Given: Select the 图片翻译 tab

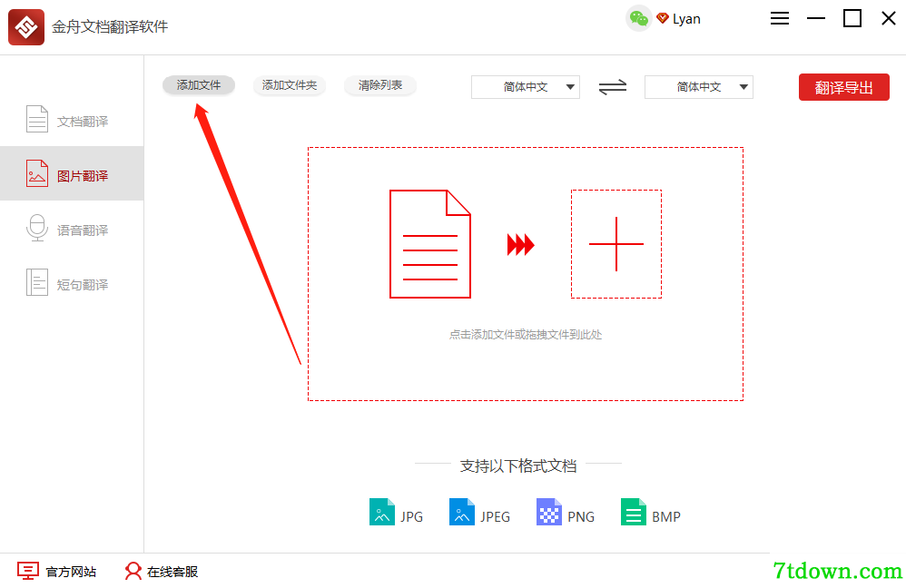Looking at the screenshot, I should [x=72, y=173].
